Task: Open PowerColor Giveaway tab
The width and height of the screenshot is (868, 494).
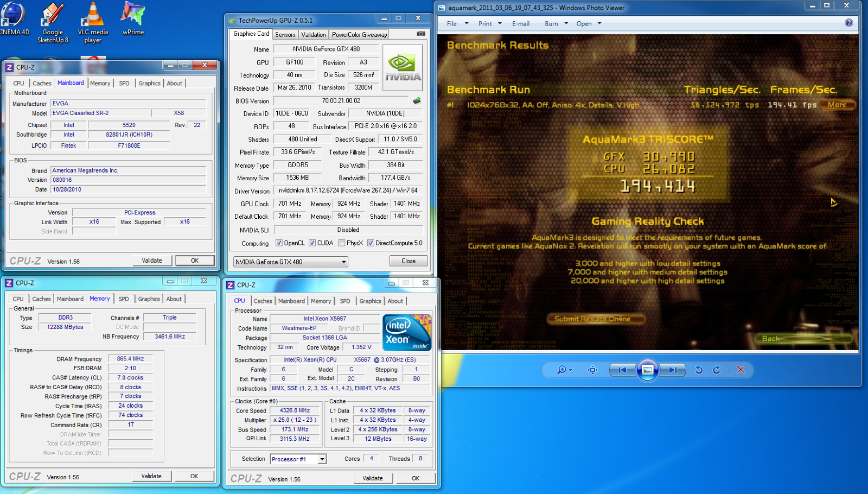Action: [359, 34]
